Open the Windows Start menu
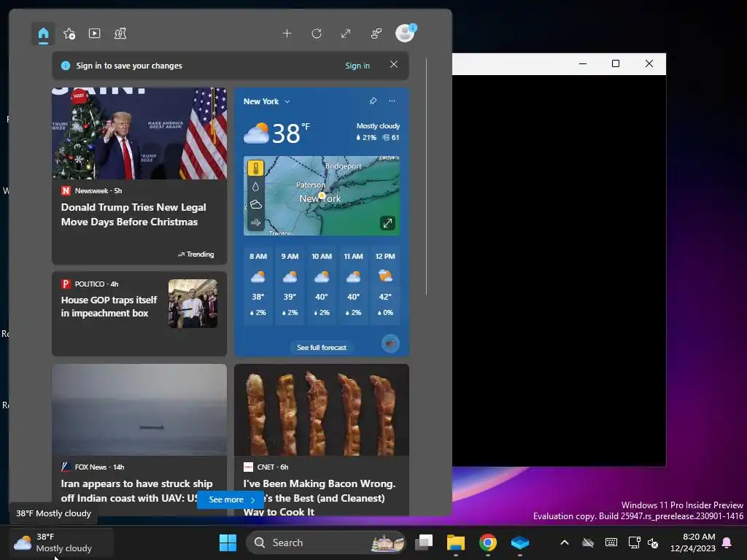 (228, 542)
